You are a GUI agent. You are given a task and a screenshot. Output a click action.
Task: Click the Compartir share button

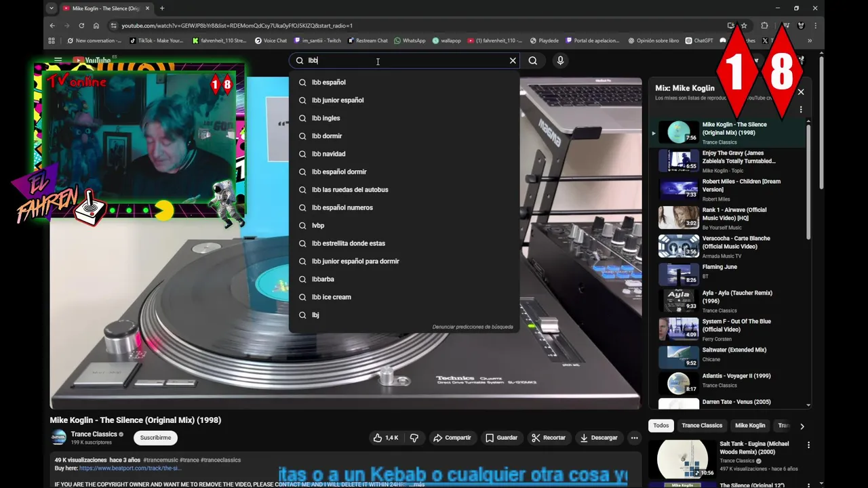point(452,438)
